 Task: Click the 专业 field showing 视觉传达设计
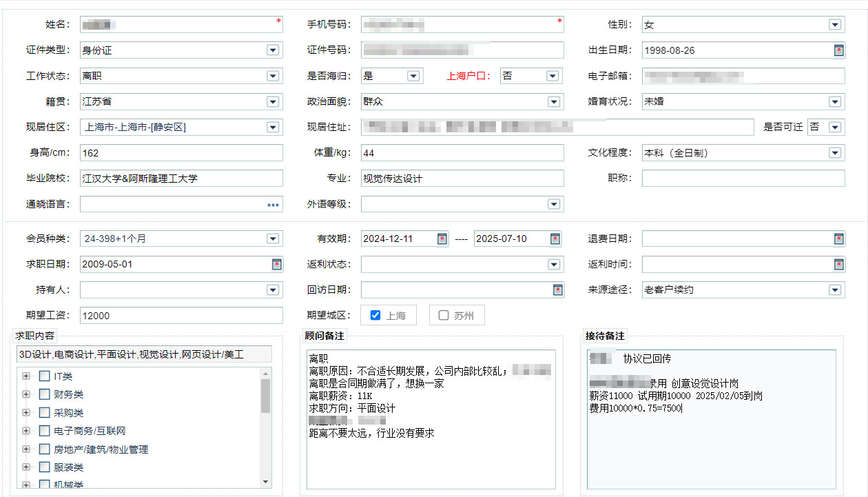462,178
